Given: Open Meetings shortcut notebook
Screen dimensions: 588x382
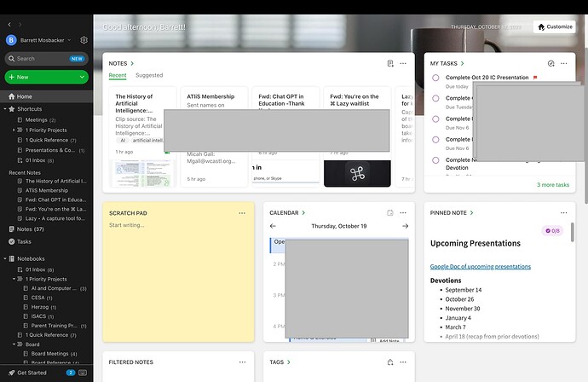Looking at the screenshot, I should (41, 120).
